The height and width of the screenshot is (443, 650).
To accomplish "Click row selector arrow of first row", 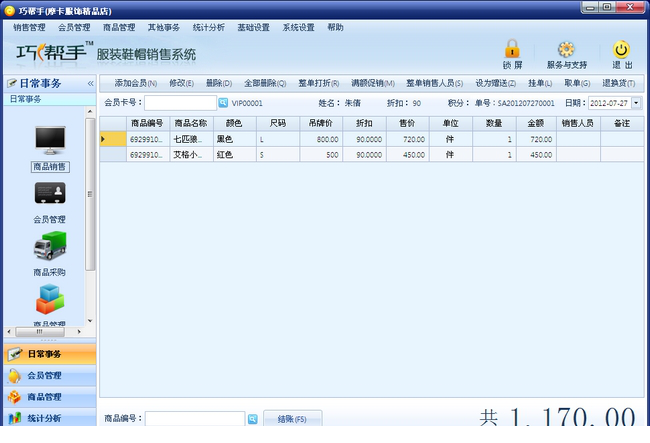I will point(113,139).
